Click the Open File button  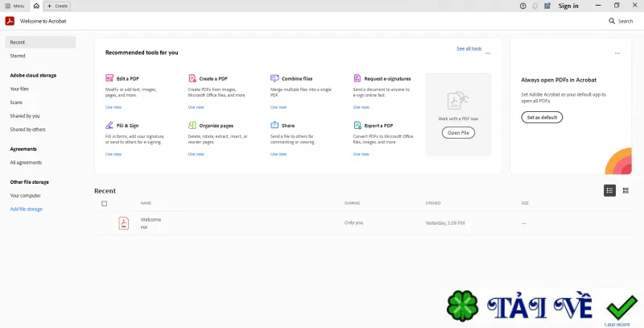[458, 133]
